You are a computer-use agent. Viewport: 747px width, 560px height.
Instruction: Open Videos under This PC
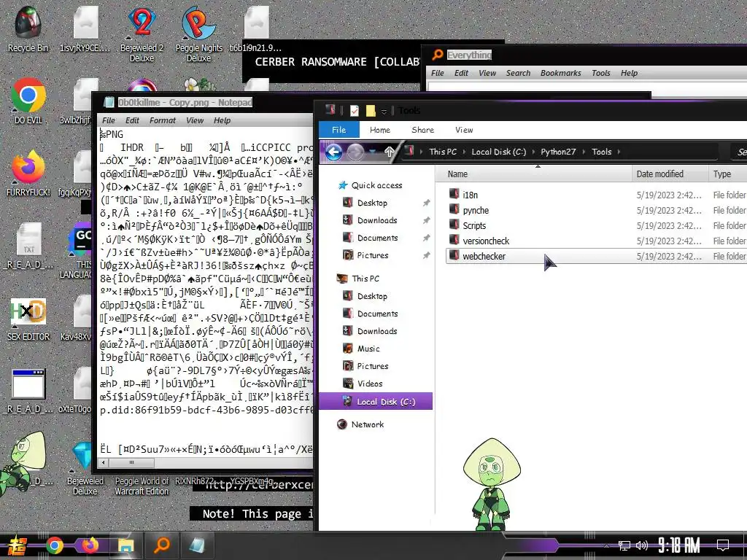(x=370, y=384)
